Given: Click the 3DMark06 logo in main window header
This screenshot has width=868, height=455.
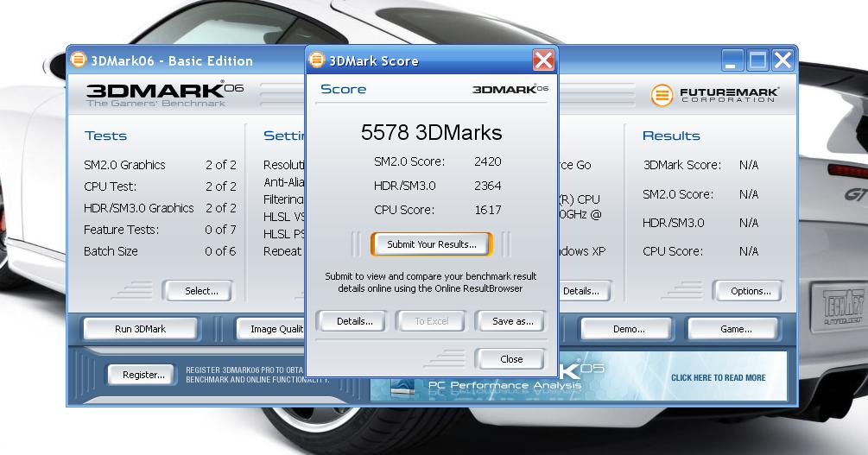Looking at the screenshot, I should click(x=164, y=93).
